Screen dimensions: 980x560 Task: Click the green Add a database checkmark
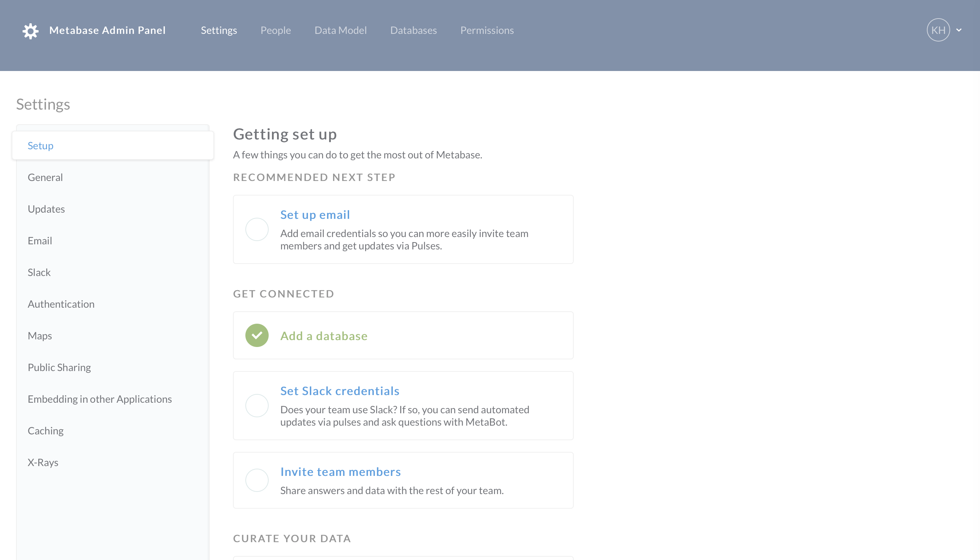click(x=257, y=335)
